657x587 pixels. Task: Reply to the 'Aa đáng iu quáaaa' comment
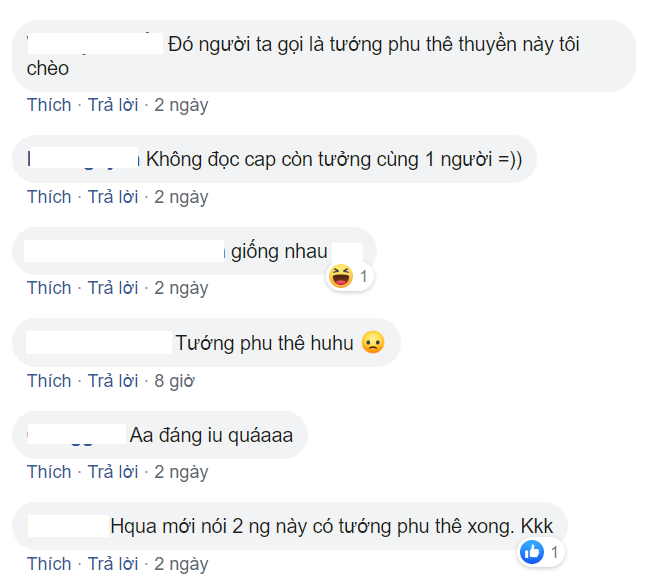click(x=113, y=472)
